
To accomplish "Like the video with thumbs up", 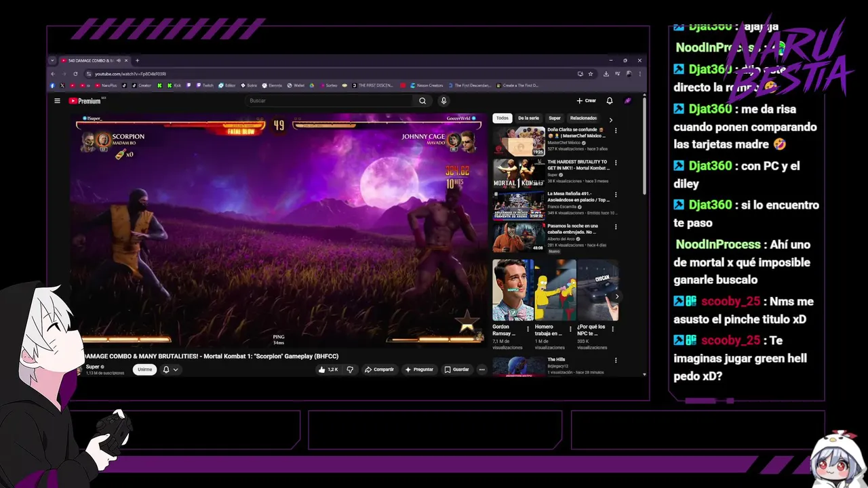I will pos(328,369).
